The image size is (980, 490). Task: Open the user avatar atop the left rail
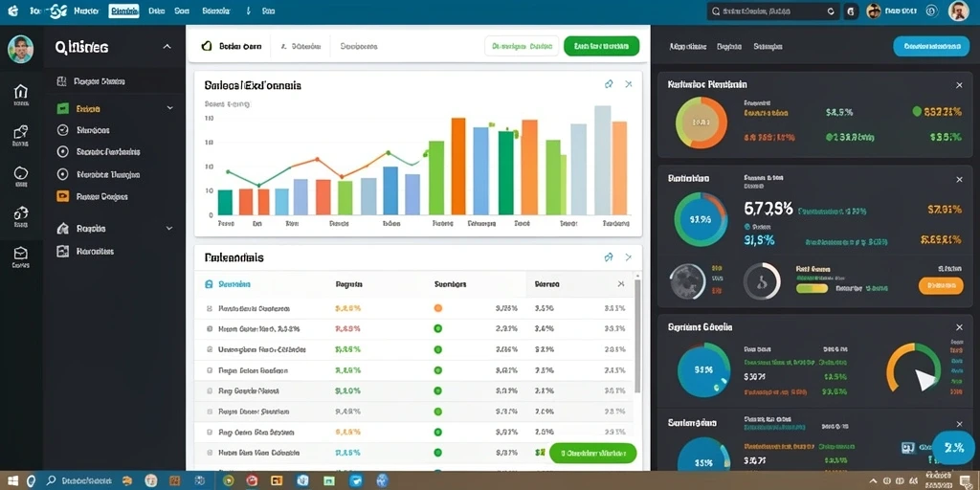pos(21,49)
